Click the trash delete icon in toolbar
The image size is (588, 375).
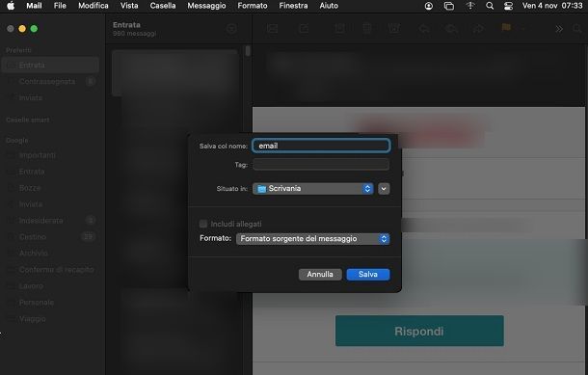(x=367, y=29)
